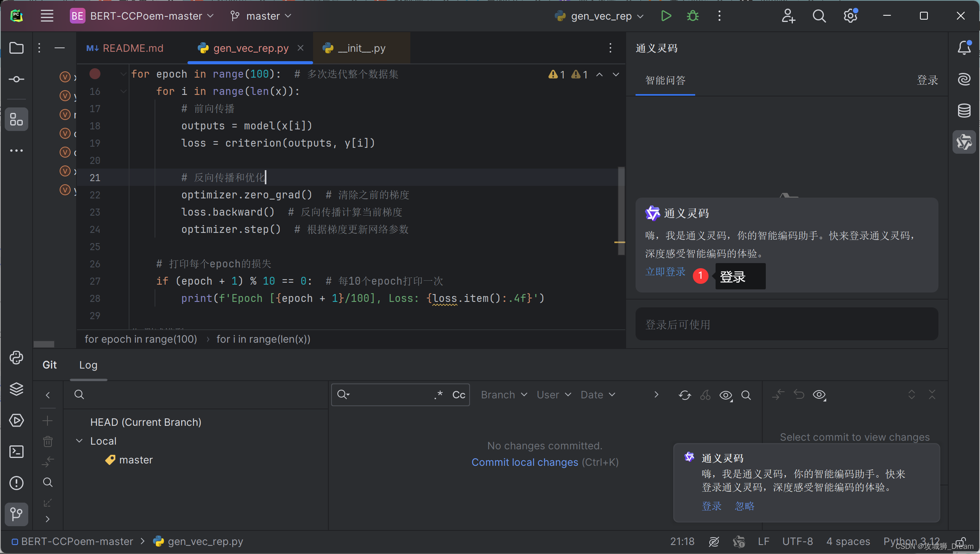Toggle the breakpoint on the epoch loop line

(95, 74)
